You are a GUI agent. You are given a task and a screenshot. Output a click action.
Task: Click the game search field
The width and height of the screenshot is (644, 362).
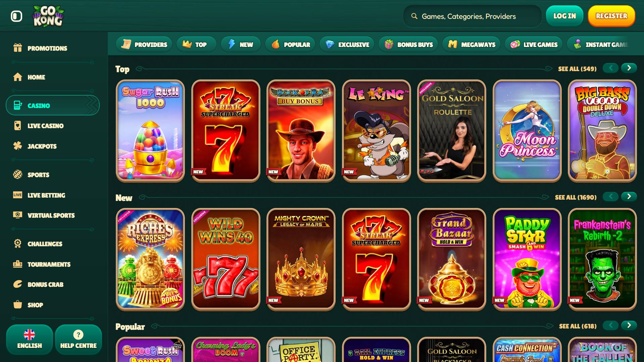pyautogui.click(x=473, y=16)
